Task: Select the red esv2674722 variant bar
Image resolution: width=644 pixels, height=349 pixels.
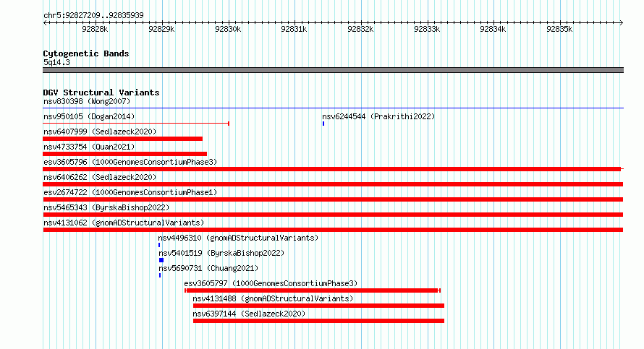Action: coord(333,199)
